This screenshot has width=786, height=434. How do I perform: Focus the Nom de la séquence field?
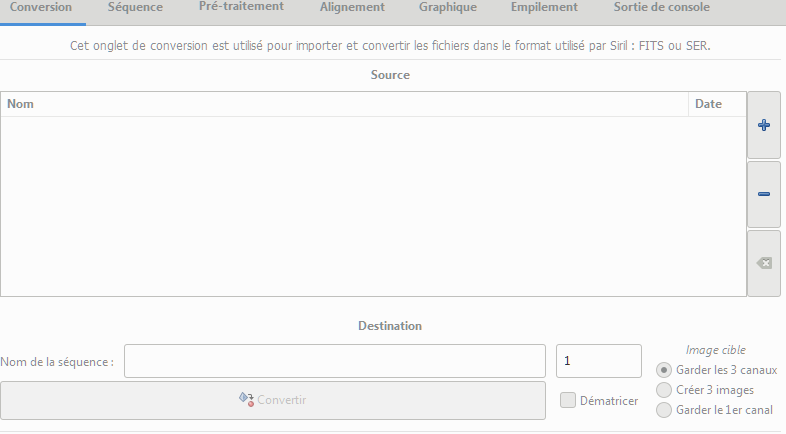tap(335, 361)
